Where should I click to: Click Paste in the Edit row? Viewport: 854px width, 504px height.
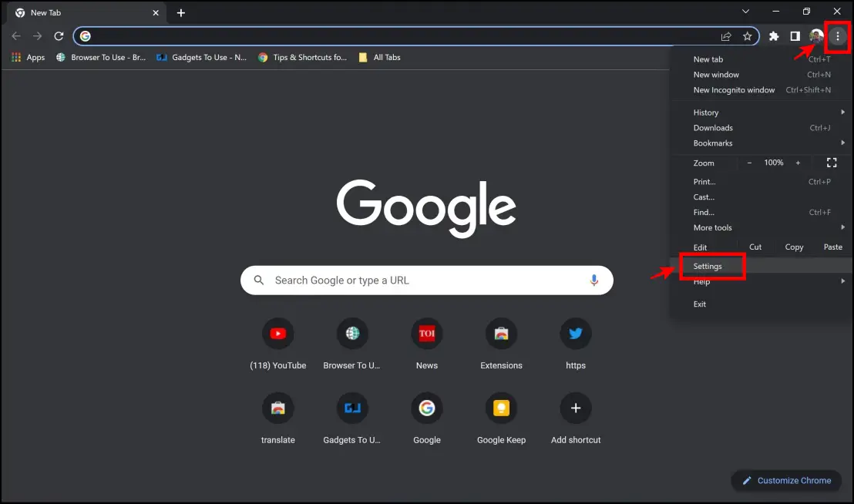[x=832, y=247]
